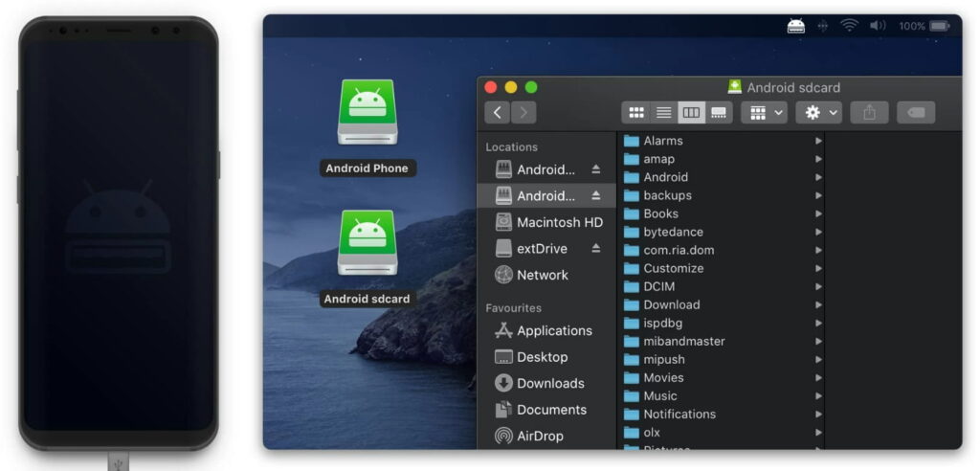Screen dimensions: 980x471
Task: Go back in Finder window
Action: click(498, 113)
